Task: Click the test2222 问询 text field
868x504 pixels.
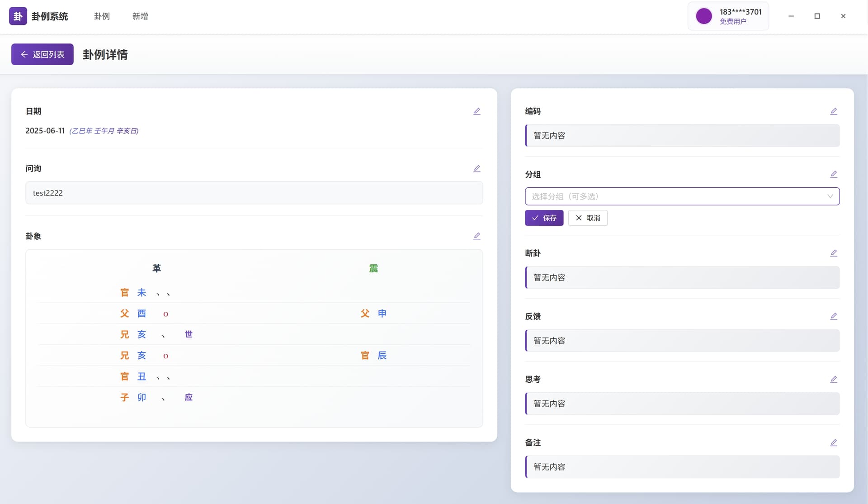Action: pyautogui.click(x=254, y=193)
